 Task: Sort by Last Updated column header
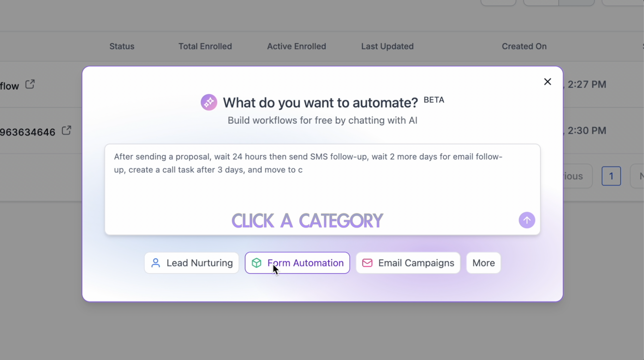[x=387, y=46]
